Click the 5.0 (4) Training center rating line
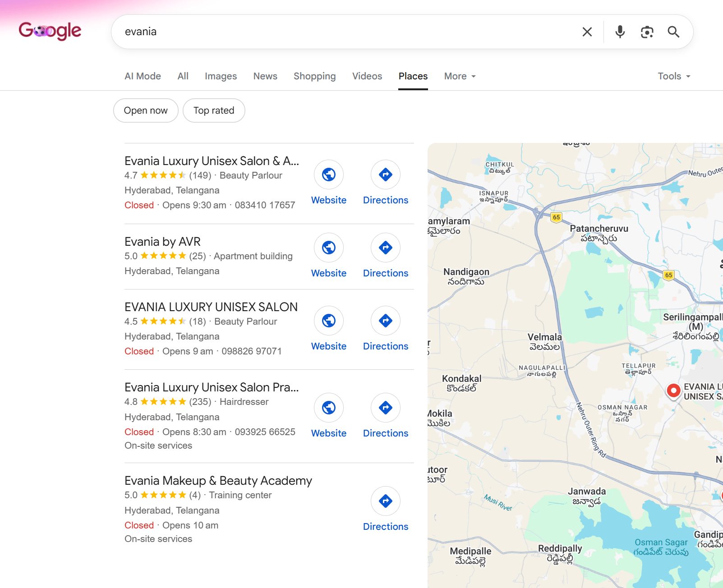Image resolution: width=723 pixels, height=588 pixels. (198, 495)
